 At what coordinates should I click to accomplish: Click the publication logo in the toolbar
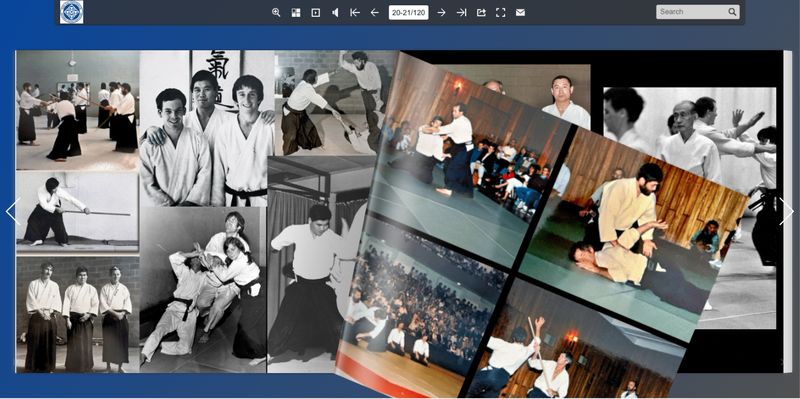tap(71, 12)
